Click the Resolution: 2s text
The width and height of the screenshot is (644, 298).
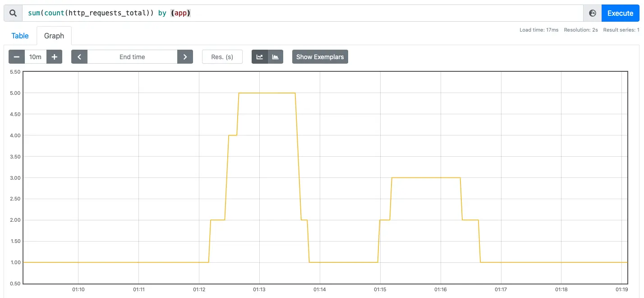581,30
